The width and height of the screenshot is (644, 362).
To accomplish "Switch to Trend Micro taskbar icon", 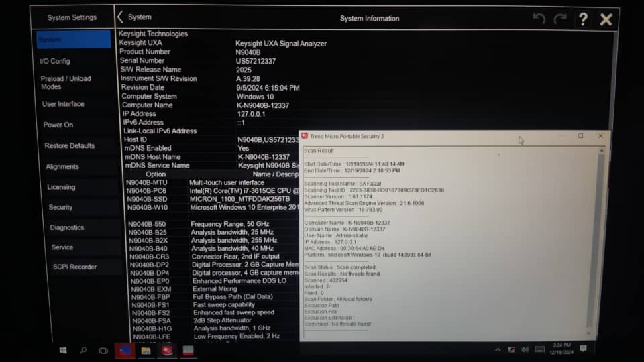I will click(167, 351).
